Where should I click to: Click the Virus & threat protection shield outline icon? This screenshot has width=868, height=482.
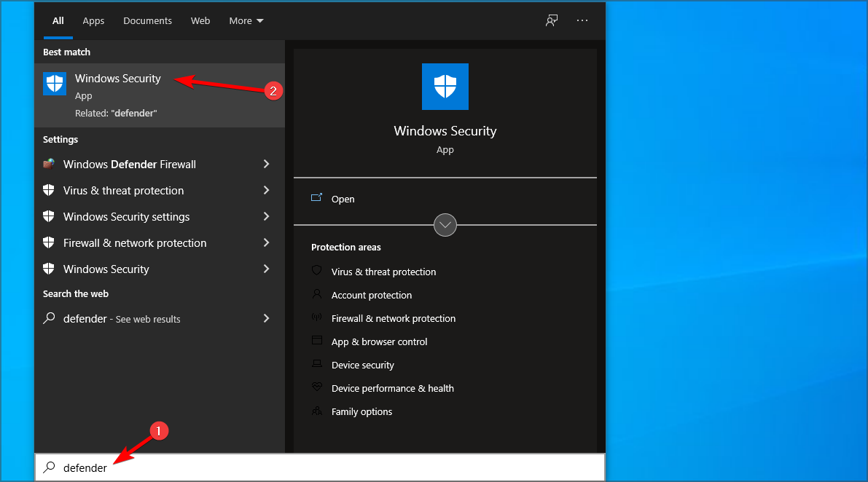(316, 270)
